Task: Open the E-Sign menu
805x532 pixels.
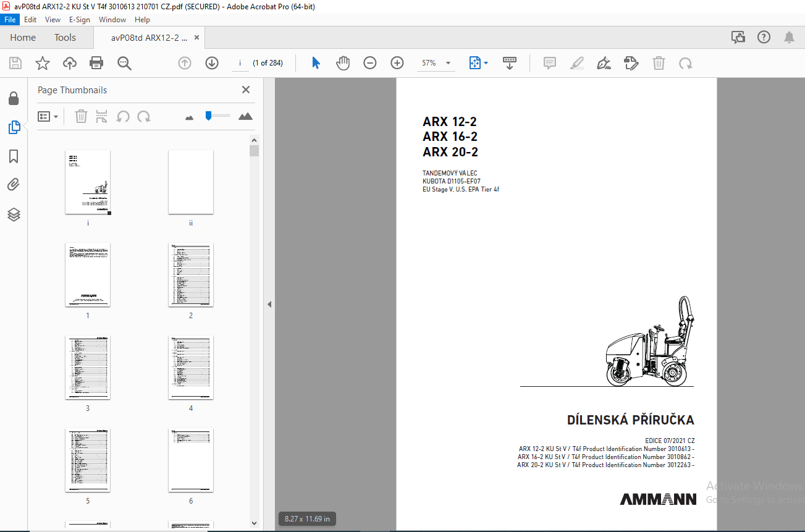Action: (80, 20)
